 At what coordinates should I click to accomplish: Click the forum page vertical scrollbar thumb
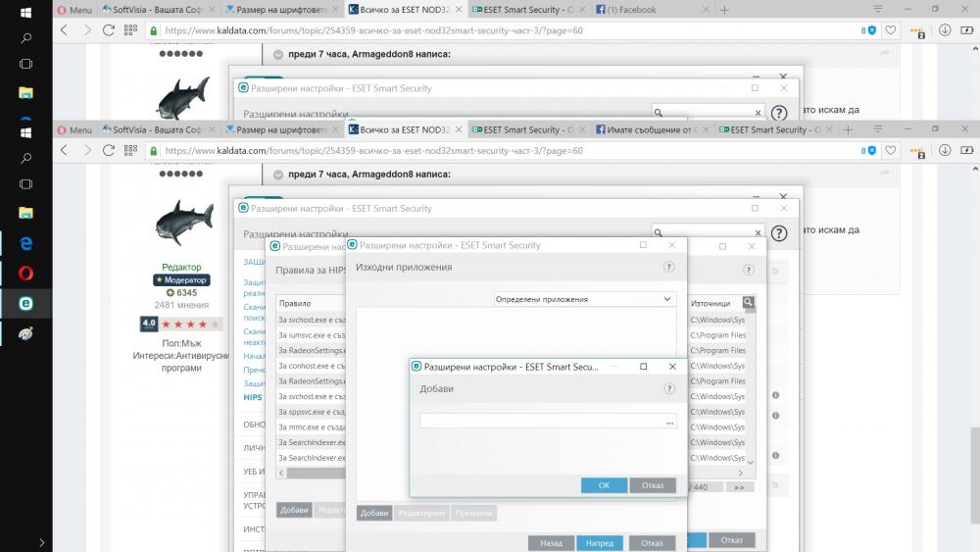pyautogui.click(x=975, y=476)
